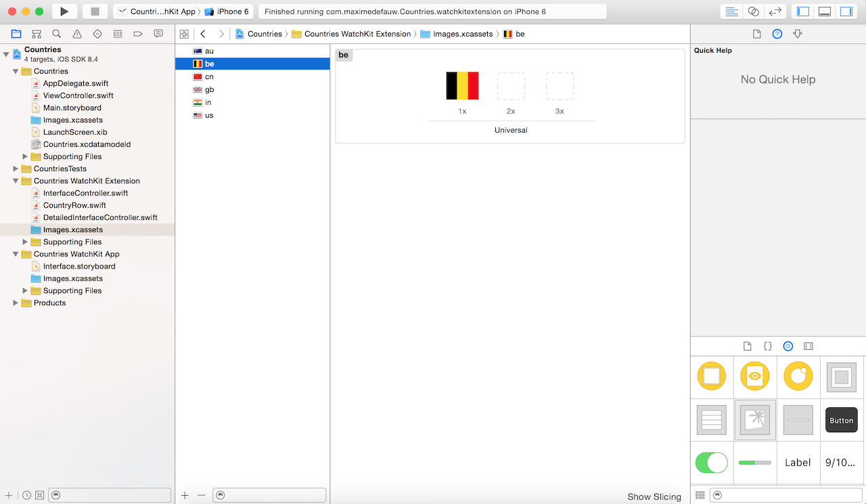Toggle the Debug area visibility
This screenshot has height=504, width=866.
pyautogui.click(x=824, y=12)
